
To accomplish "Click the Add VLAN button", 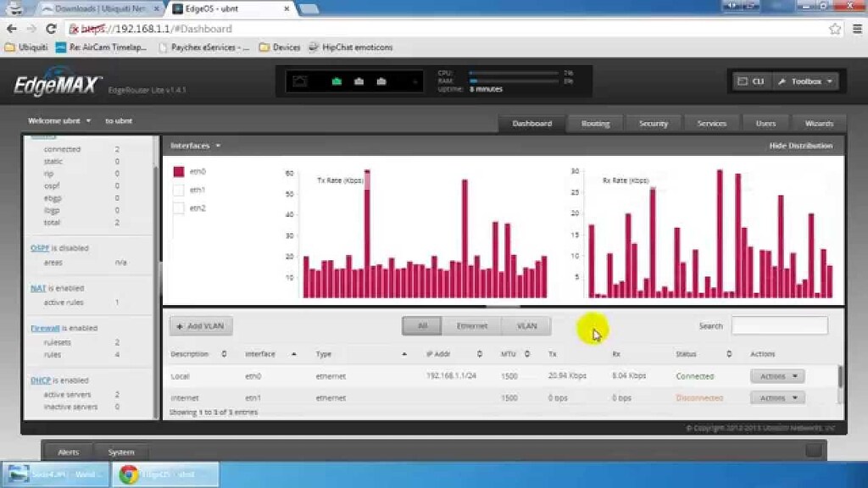I will (200, 325).
